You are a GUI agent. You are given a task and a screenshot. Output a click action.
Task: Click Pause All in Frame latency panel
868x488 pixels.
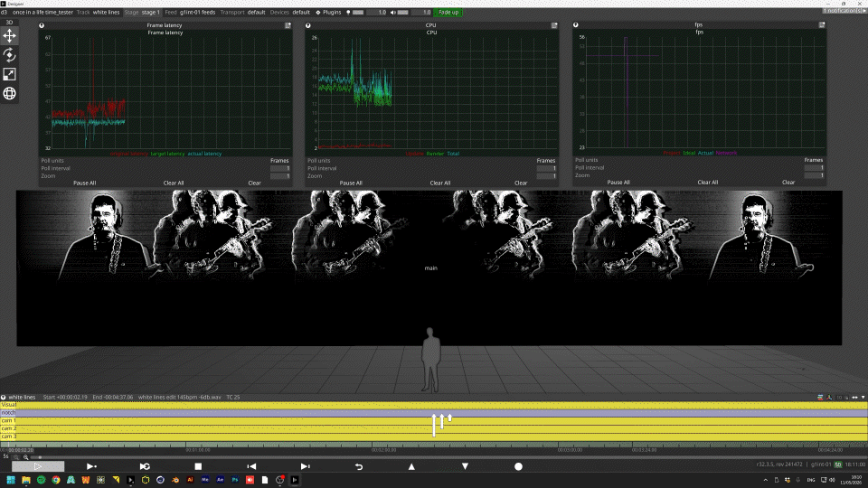tap(85, 183)
